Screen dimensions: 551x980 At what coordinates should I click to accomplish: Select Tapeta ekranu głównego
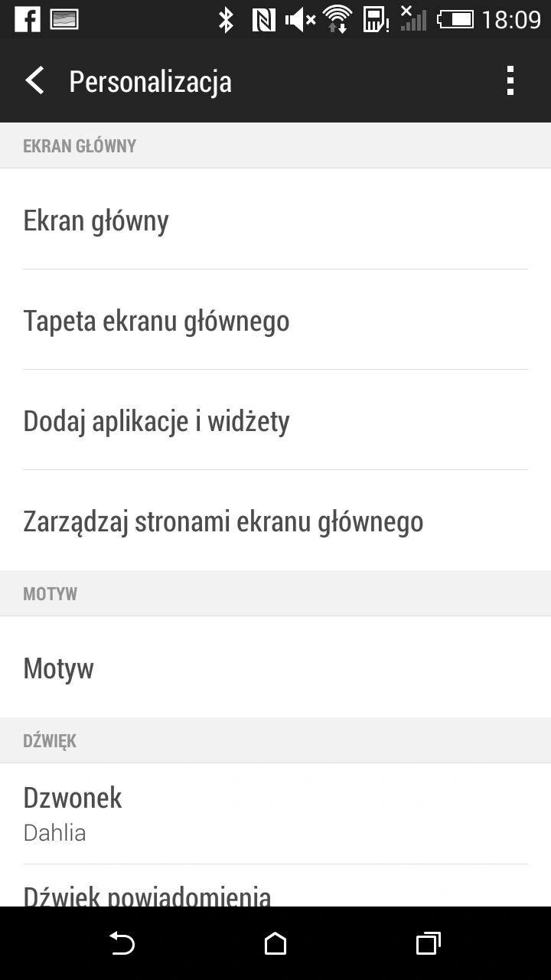275,319
